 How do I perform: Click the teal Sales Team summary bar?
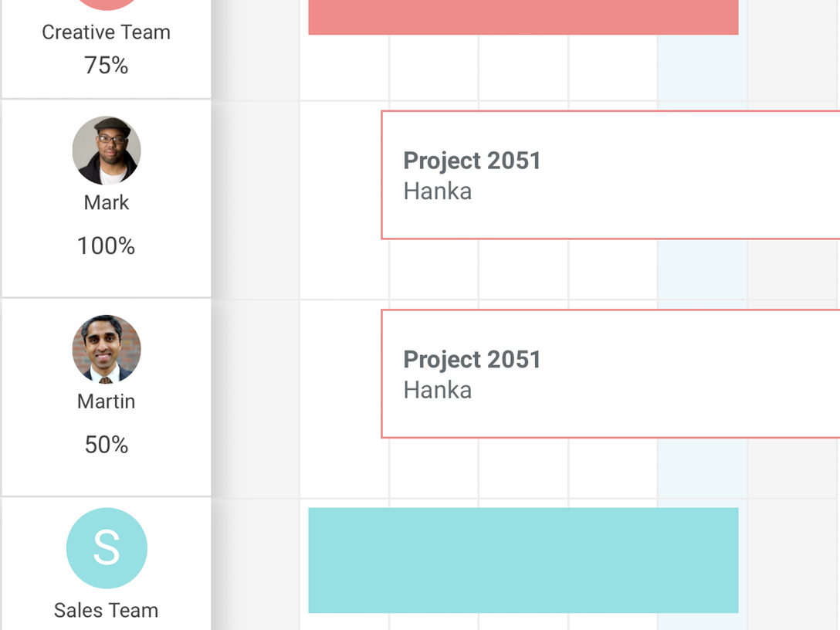(x=523, y=560)
